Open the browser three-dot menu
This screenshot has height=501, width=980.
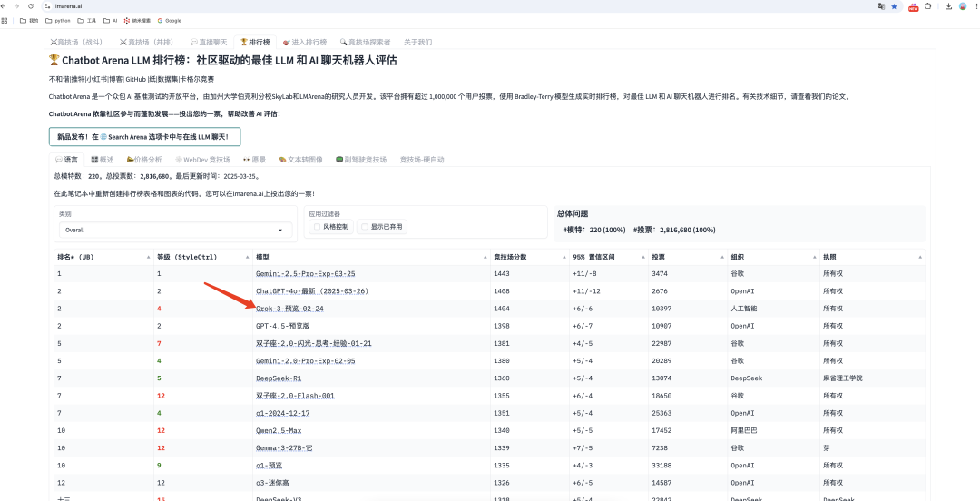975,6
